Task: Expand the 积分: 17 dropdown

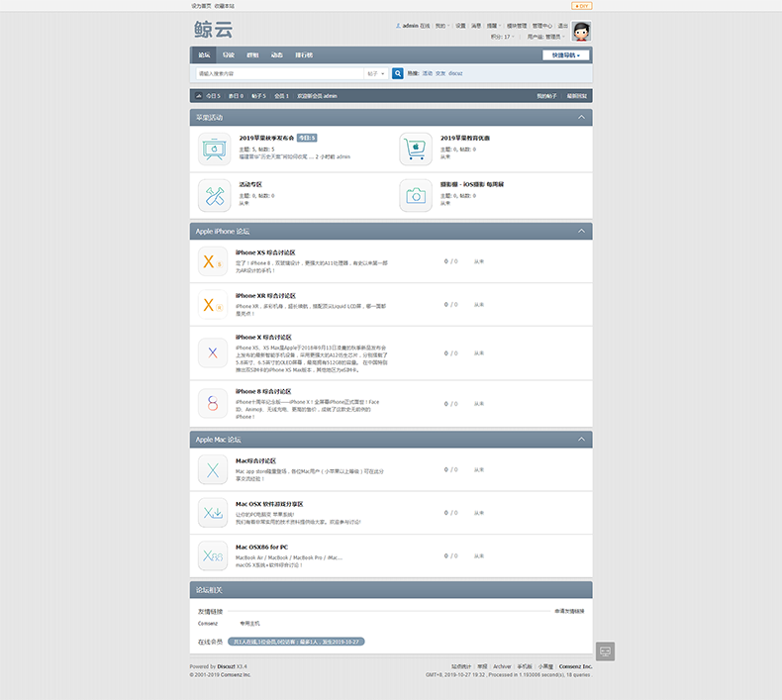Action: [x=502, y=37]
